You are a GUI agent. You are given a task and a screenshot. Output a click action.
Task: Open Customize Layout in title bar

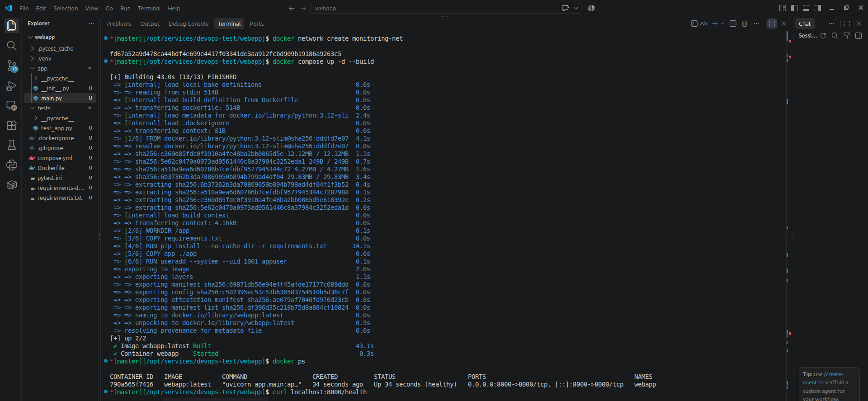pyautogui.click(x=783, y=8)
